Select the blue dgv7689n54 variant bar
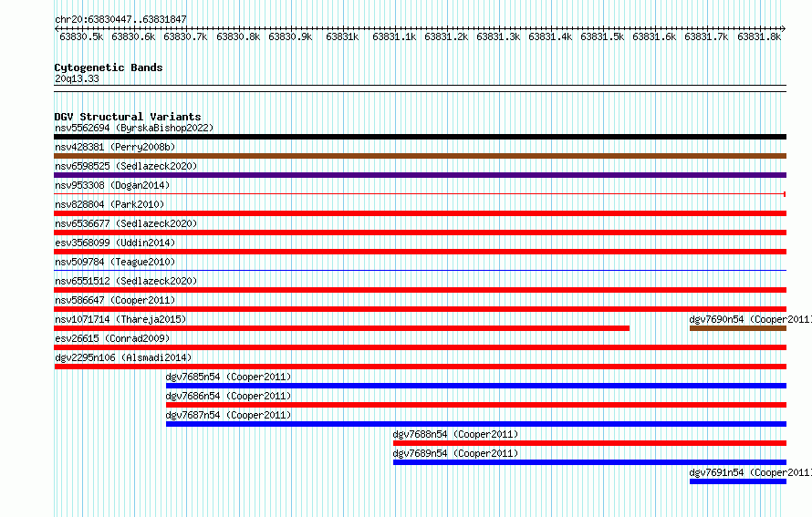Screen dimensions: 812x517 click(589, 462)
